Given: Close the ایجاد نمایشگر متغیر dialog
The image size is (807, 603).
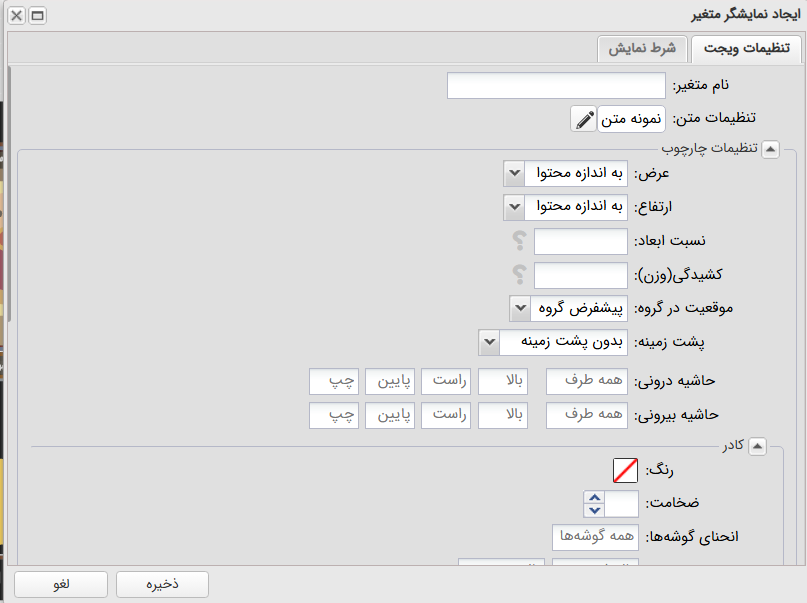Looking at the screenshot, I should [16, 15].
